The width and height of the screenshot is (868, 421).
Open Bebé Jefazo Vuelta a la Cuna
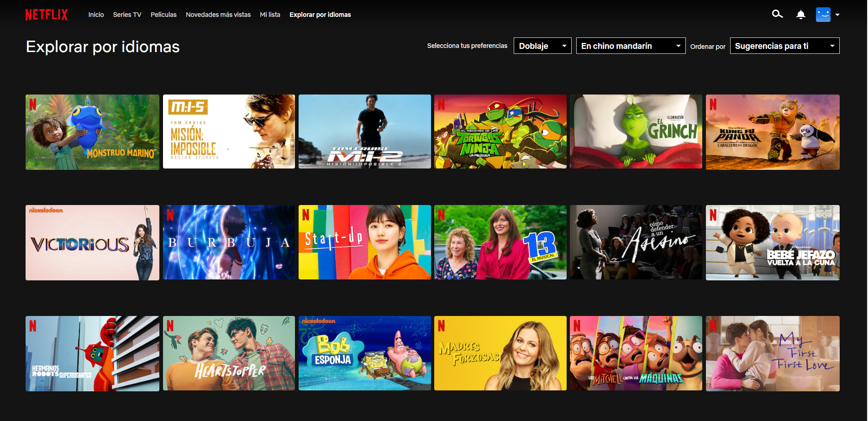(773, 242)
